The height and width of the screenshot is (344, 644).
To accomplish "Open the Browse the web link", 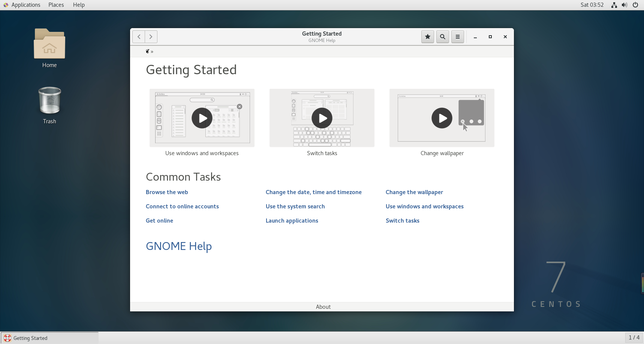I will click(x=167, y=192).
